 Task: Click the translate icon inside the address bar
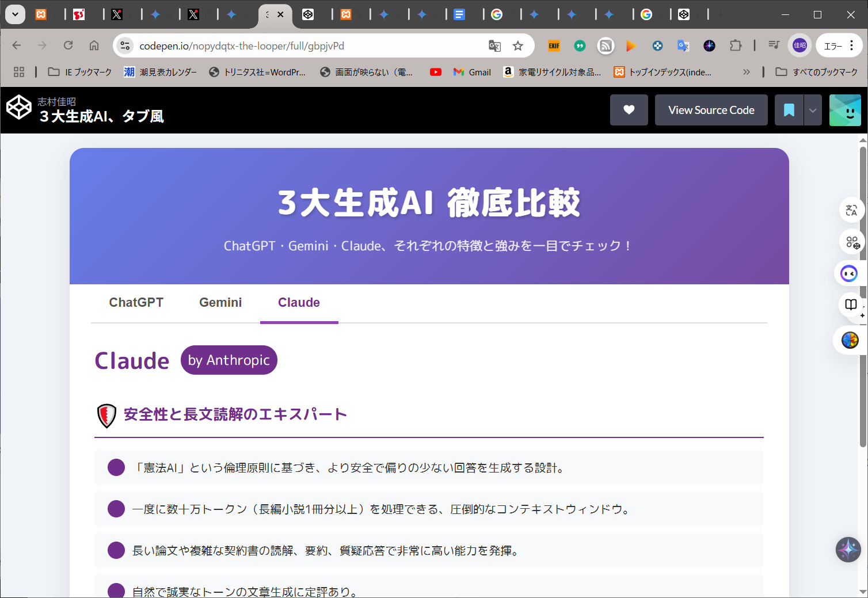click(494, 45)
